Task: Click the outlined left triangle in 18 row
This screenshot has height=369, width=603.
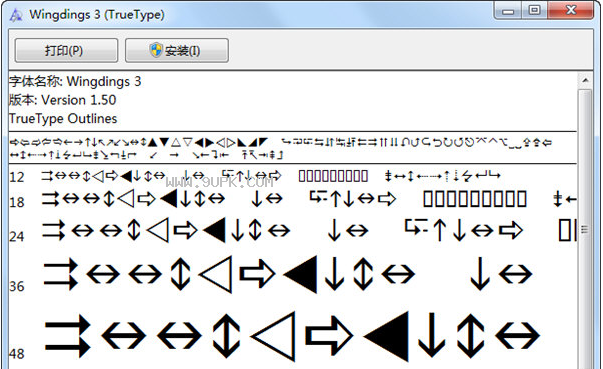Action: [x=126, y=199]
